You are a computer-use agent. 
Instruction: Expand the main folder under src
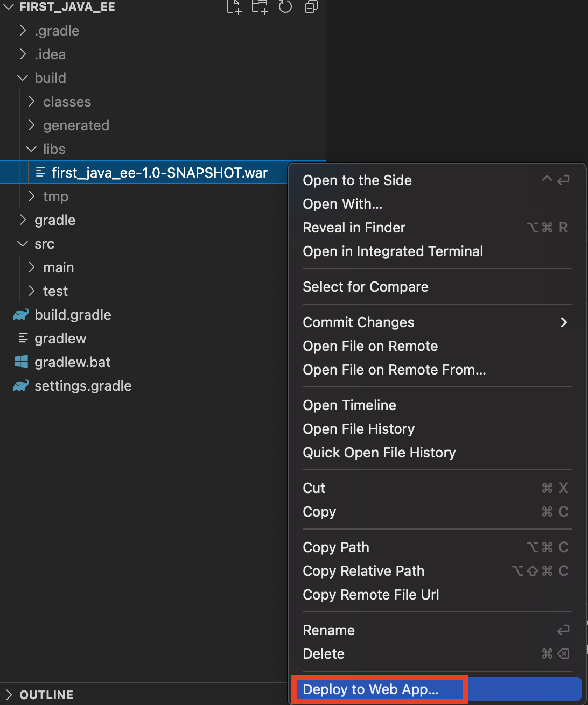(58, 267)
